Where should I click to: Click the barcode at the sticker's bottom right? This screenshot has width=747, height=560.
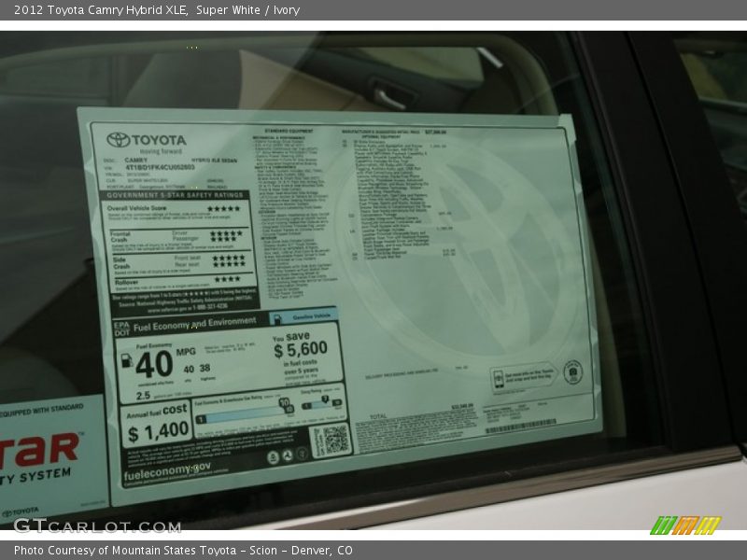(x=519, y=426)
